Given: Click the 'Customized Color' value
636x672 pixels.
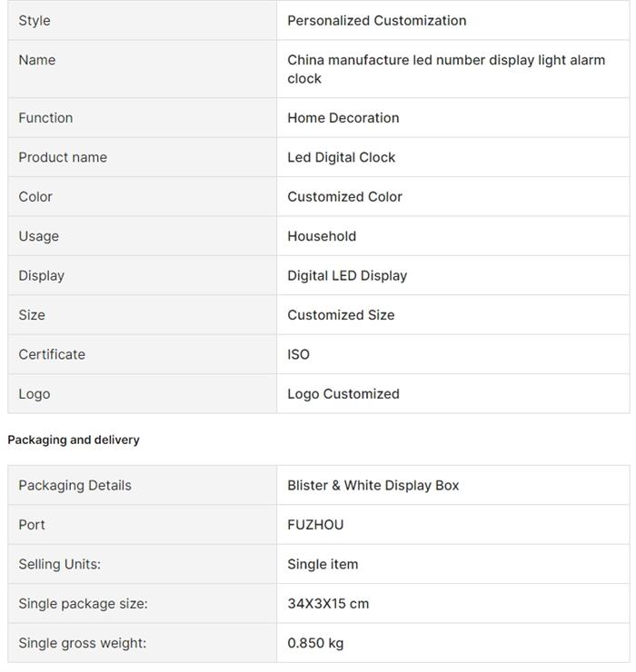Looking at the screenshot, I should pyautogui.click(x=344, y=197).
